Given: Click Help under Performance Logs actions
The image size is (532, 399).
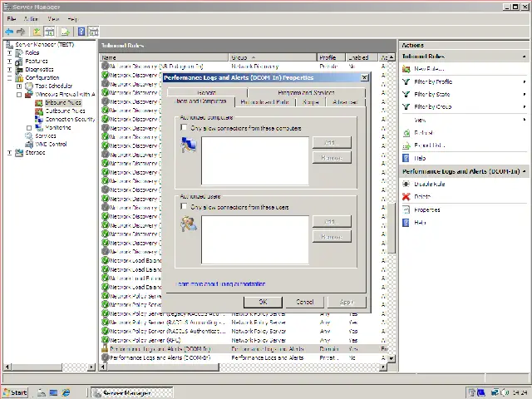Looking at the screenshot, I should click(420, 223).
